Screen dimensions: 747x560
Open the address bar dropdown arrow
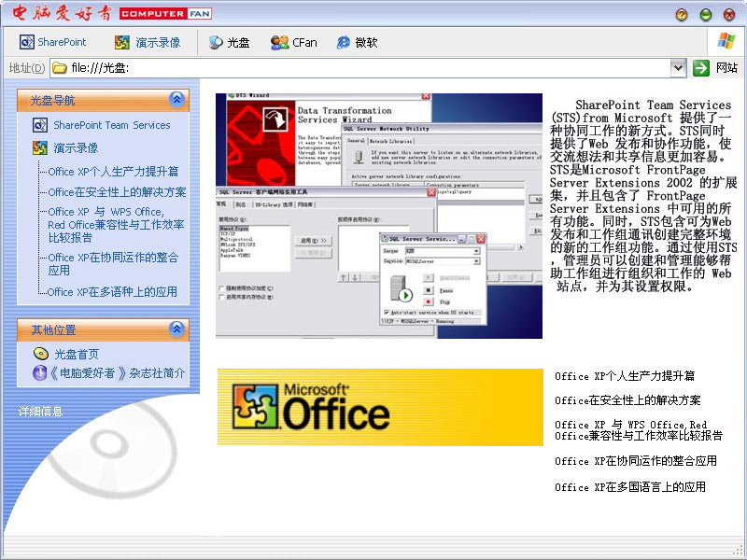(x=678, y=68)
